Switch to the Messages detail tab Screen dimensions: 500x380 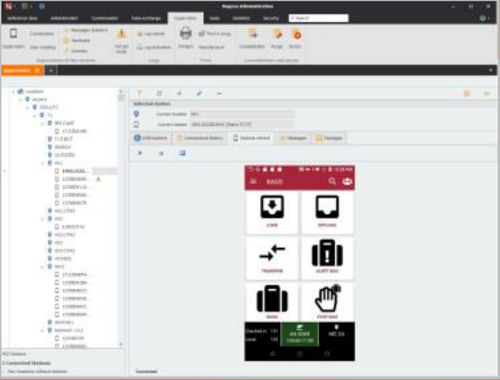click(x=292, y=138)
